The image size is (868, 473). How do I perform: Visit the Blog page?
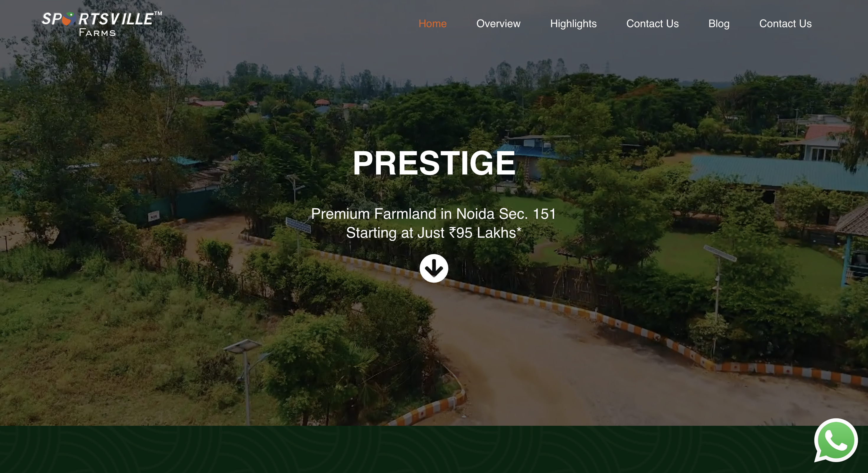[719, 24]
